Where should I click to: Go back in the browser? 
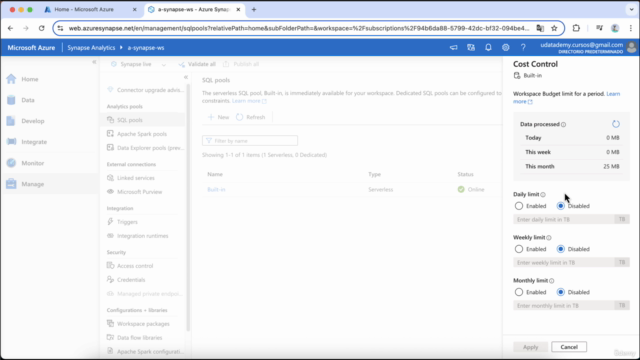coord(11,28)
